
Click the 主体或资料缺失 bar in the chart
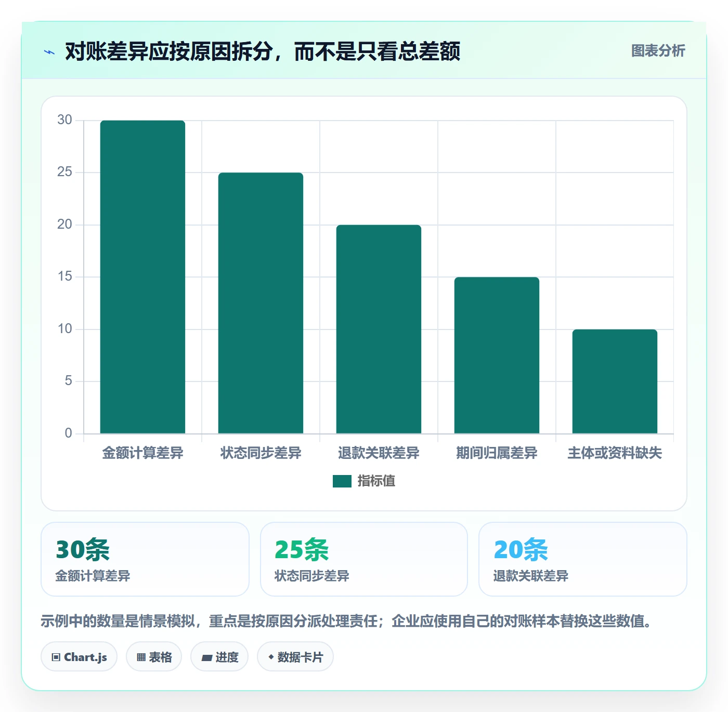coord(615,381)
